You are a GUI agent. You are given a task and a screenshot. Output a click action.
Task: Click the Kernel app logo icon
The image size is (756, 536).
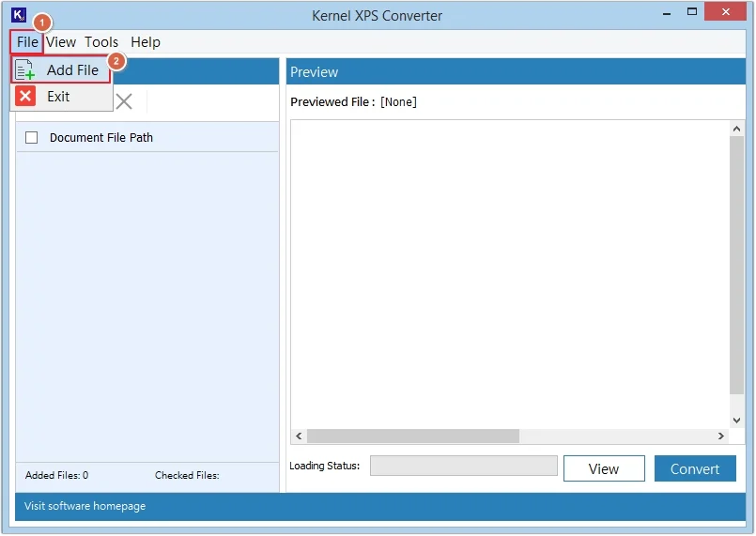tap(19, 14)
